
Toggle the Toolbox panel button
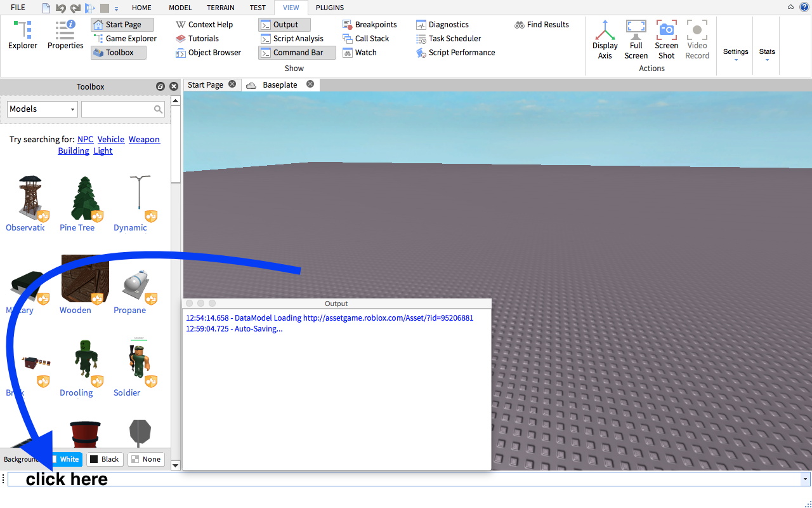click(x=119, y=53)
